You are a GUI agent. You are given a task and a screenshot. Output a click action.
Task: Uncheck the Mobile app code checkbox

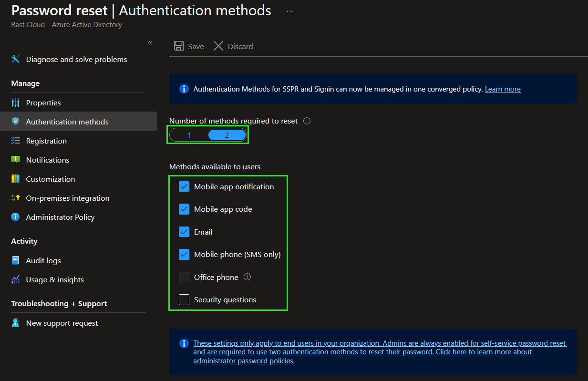click(x=184, y=209)
